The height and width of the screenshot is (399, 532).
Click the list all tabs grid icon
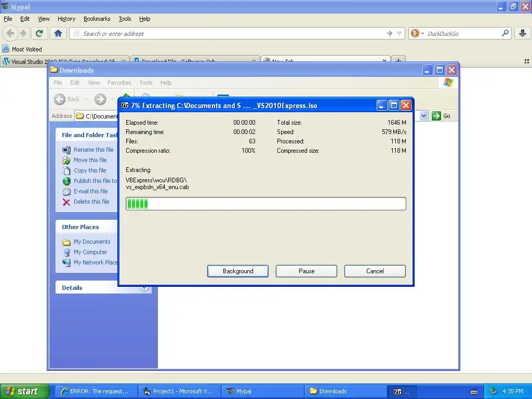527,61
